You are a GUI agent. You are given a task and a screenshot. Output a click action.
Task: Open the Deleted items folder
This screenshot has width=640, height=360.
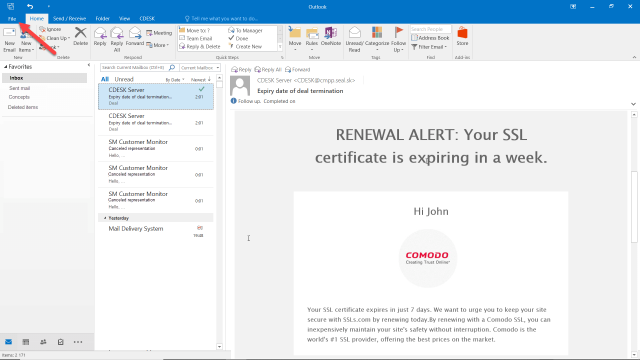[23, 107]
